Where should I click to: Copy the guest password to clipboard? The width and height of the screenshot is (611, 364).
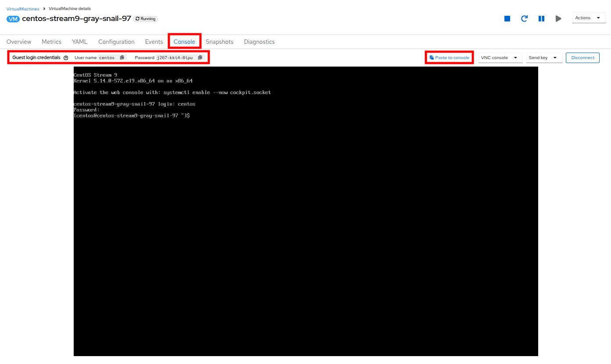point(200,57)
